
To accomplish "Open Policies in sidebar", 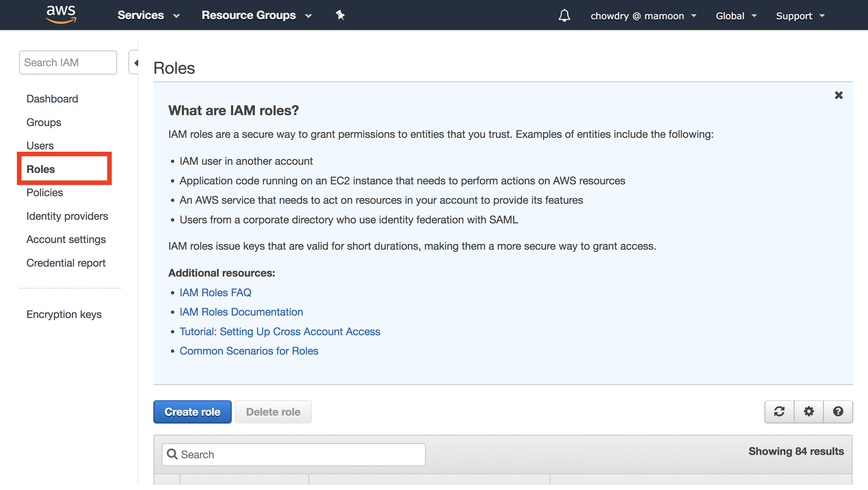I will click(x=45, y=193).
